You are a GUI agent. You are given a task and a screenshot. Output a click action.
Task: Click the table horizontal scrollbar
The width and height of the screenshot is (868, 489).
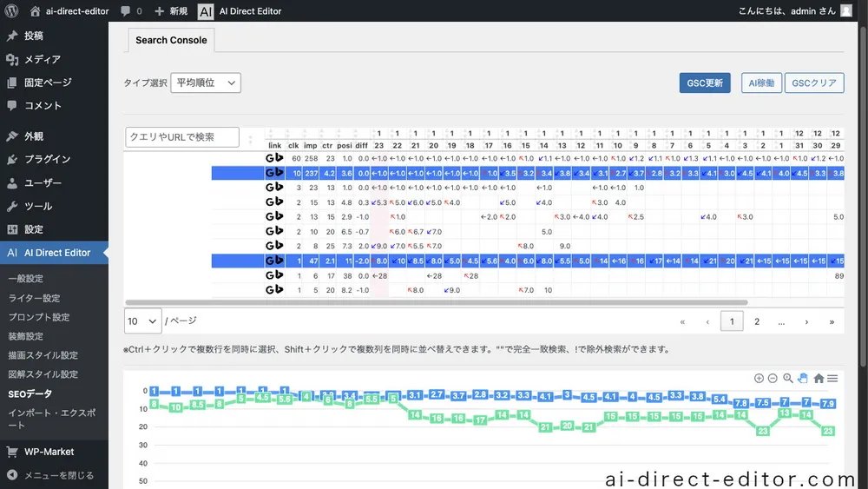coord(437,302)
